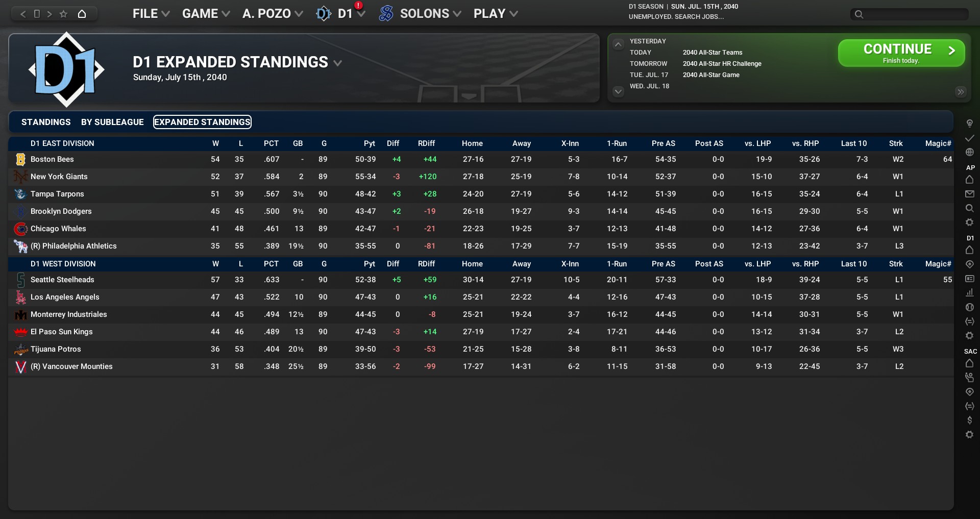
Task: Click the dollar sign finances icon
Action: click(x=969, y=420)
